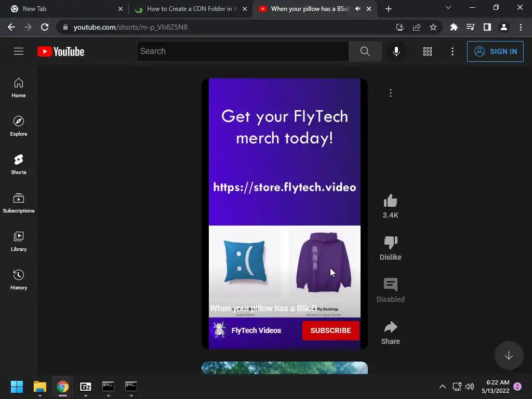Image resolution: width=532 pixels, height=399 pixels.
Task: Start voice search with microphone
Action: 396,51
